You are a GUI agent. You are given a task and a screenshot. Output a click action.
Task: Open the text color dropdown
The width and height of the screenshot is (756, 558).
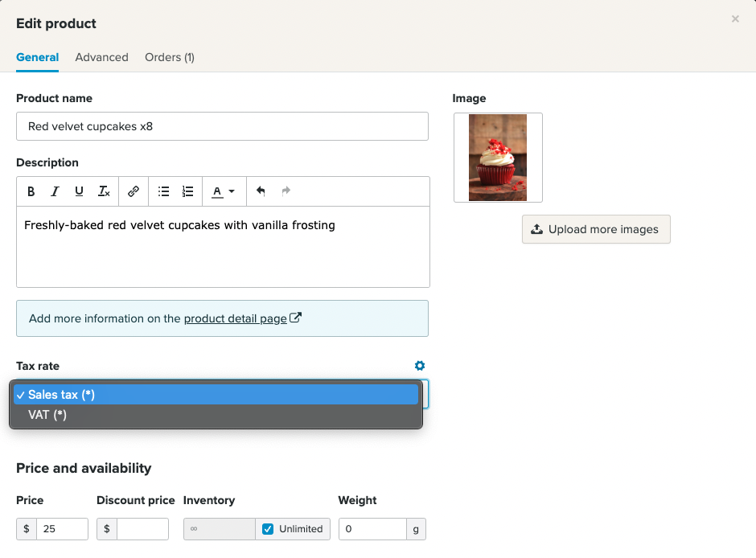pyautogui.click(x=223, y=191)
